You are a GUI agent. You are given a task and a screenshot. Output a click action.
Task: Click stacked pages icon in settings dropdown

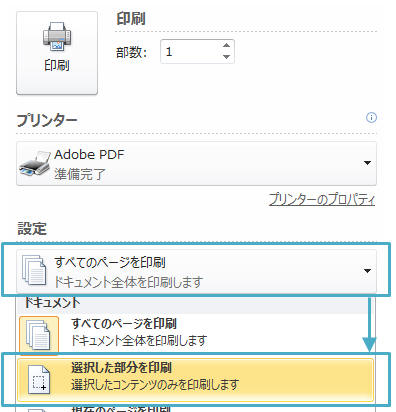click(34, 270)
